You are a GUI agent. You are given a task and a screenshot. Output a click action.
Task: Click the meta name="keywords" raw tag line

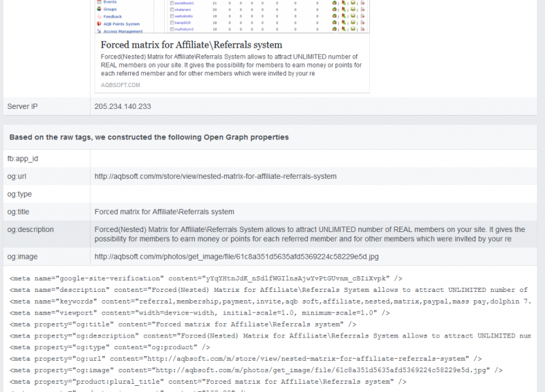[x=270, y=301]
